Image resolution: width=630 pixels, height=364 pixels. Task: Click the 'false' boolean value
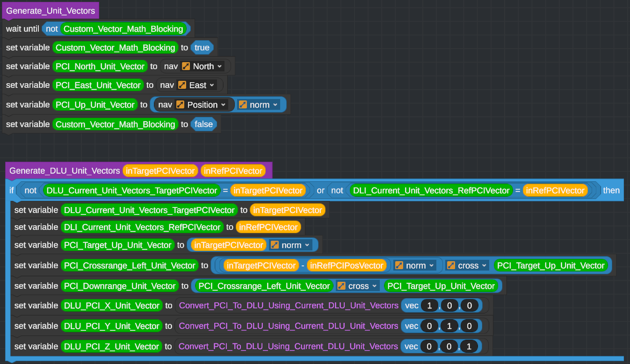coord(203,124)
